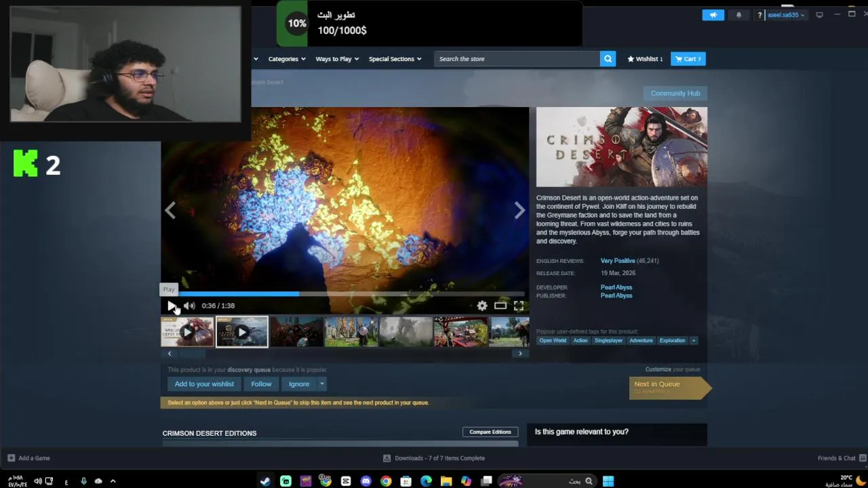This screenshot has width=868, height=488.
Task: Open the Pearl Abyss developer link
Action: pyautogui.click(x=616, y=287)
